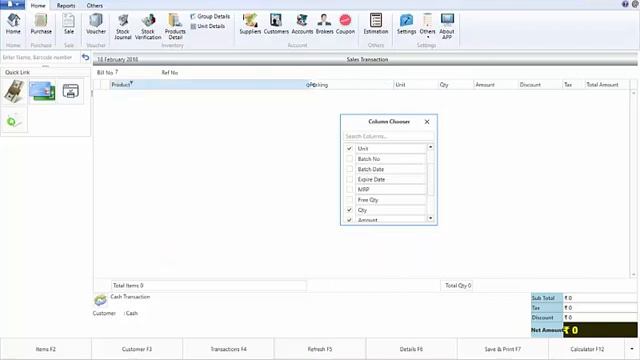Screen dimensions: 640x360
Task: Open the Home ribbon button with house icon
Action: (13, 24)
